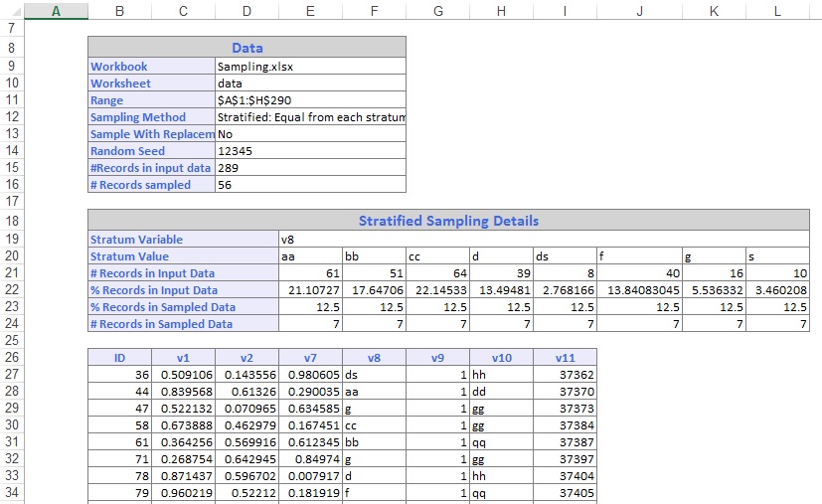This screenshot has width=822, height=504.
Task: Click the Data section title cell
Action: coord(247,47)
